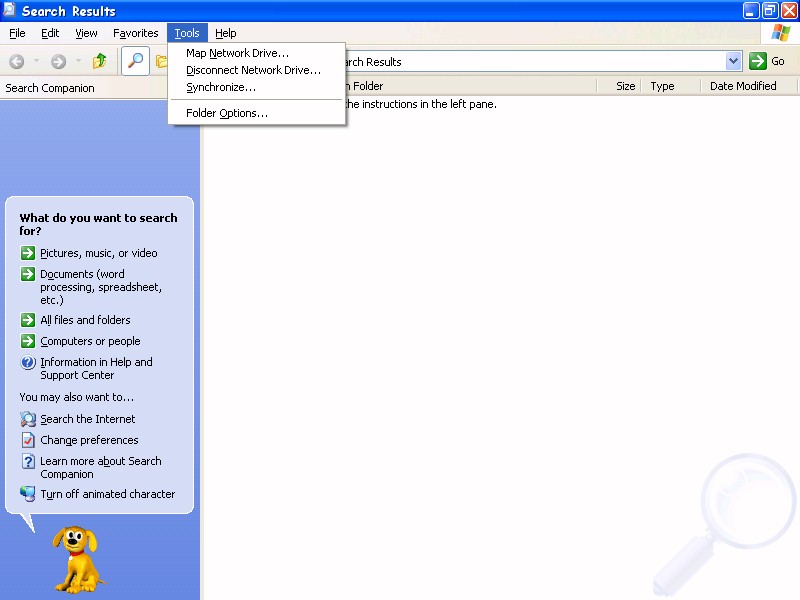Click the Help and Support question mark icon
This screenshot has width=800, height=600.
[28, 362]
